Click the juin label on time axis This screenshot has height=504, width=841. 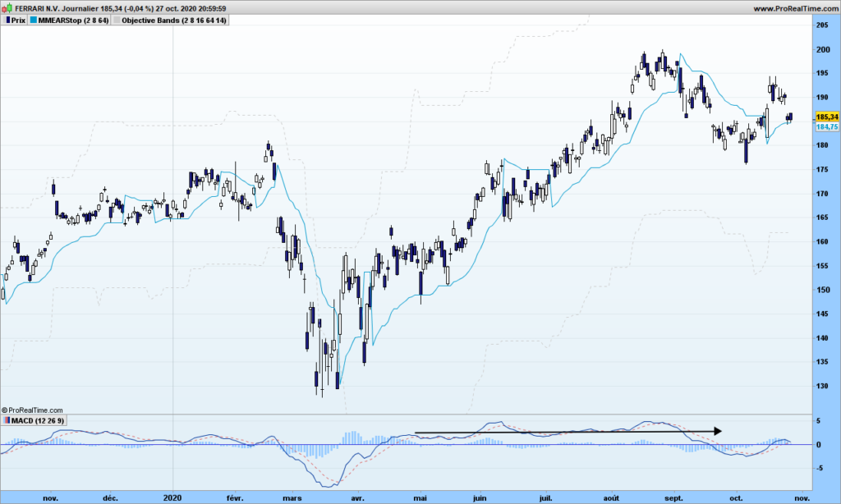[x=480, y=498]
